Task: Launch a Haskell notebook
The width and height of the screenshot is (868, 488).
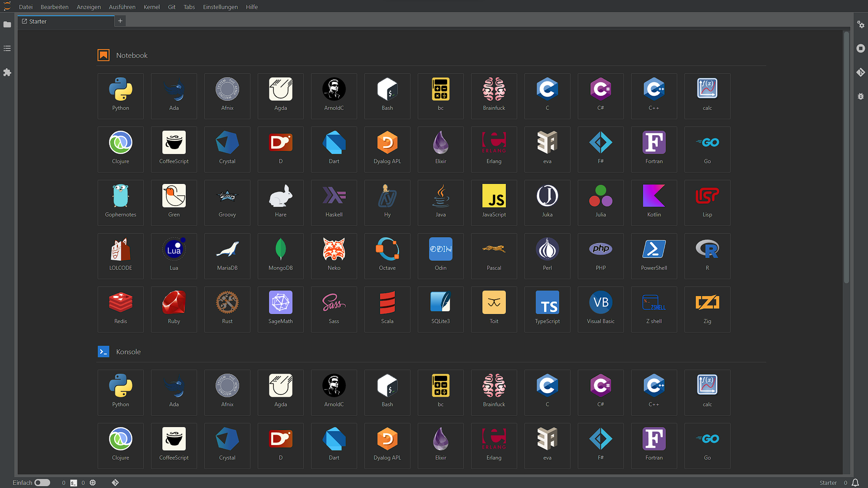Action: coord(334,202)
